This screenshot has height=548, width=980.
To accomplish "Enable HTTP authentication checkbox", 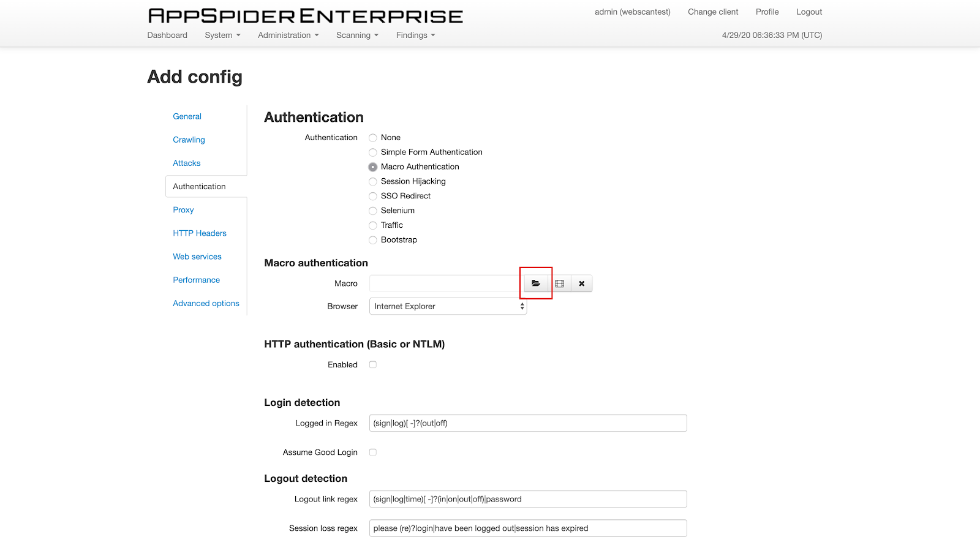I will click(373, 365).
